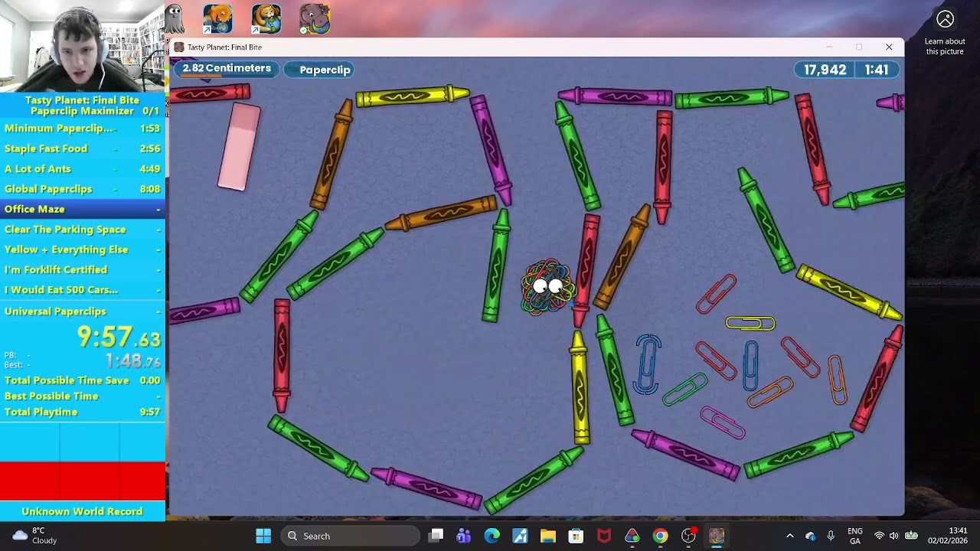
Task: Minimize the Tasty Planet: Final Bite window
Action: (x=829, y=47)
